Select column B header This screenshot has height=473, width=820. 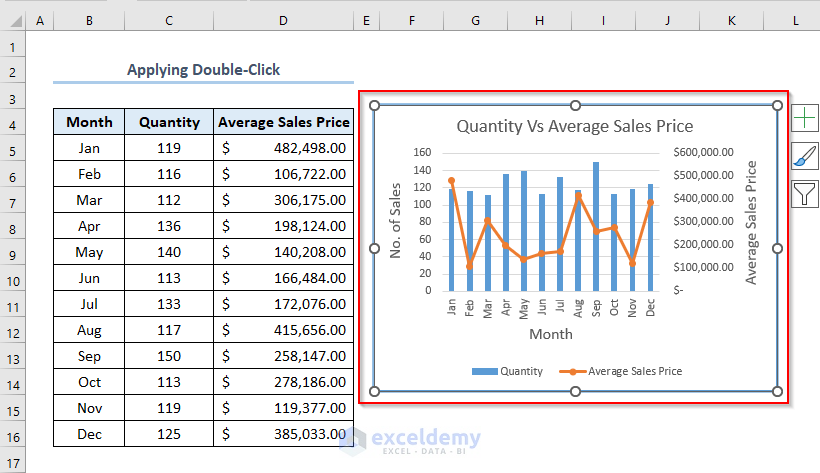[x=89, y=21]
